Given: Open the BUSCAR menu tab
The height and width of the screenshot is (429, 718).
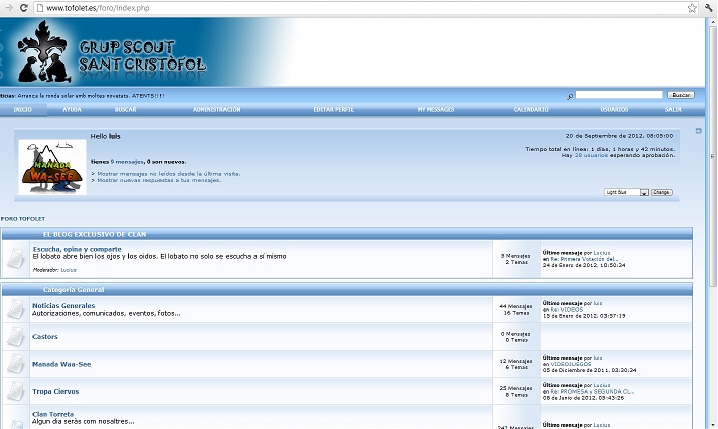Looking at the screenshot, I should pyautogui.click(x=125, y=110).
